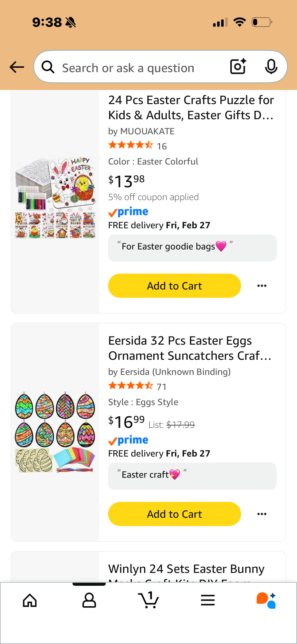Open the account profile tab
Viewport: 297px width, 644px height.
click(89, 600)
